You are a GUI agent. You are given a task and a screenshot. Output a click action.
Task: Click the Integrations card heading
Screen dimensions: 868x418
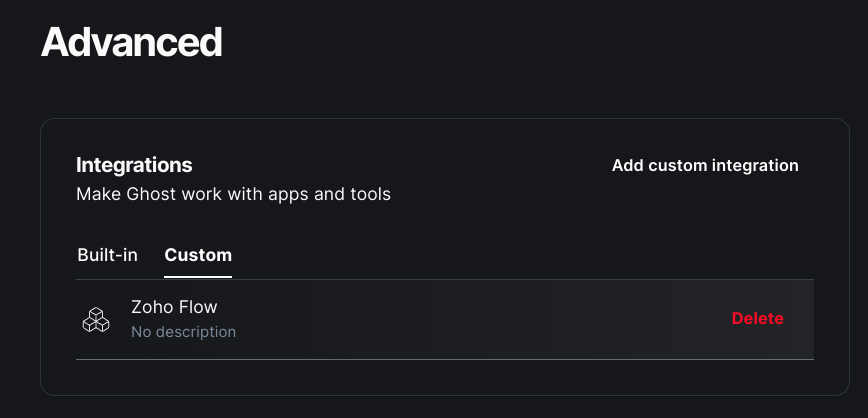[134, 165]
